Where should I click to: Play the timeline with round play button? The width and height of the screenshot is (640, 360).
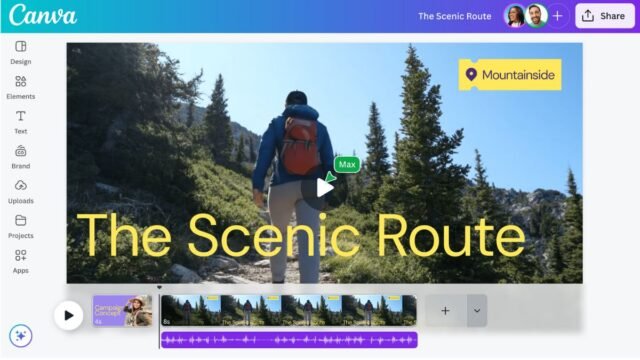pos(69,315)
